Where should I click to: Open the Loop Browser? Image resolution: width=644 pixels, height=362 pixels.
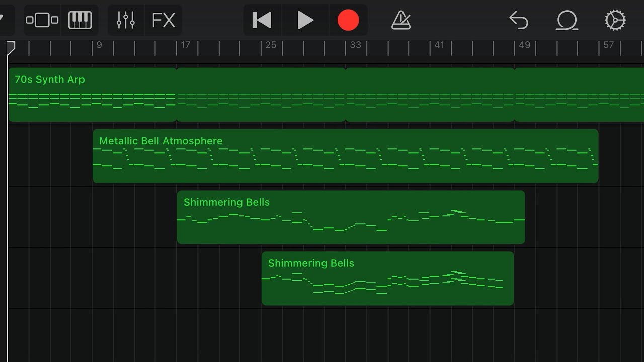coord(567,20)
